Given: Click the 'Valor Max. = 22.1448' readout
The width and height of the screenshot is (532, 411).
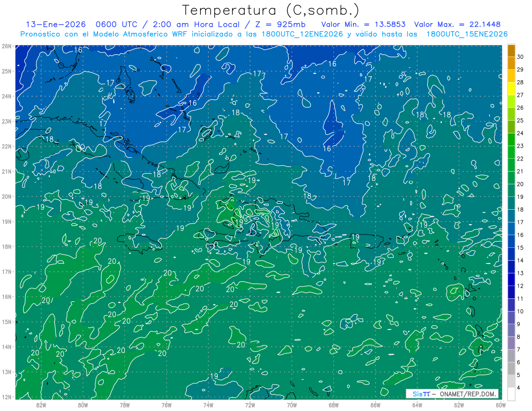Looking at the screenshot, I should tap(458, 24).
